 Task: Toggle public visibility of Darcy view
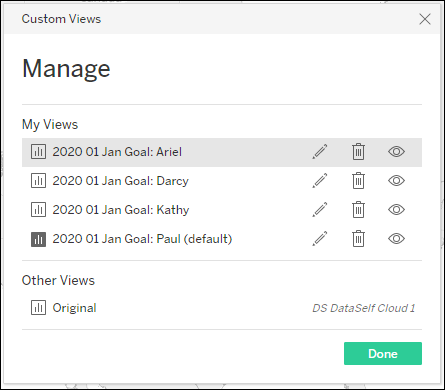pos(396,181)
